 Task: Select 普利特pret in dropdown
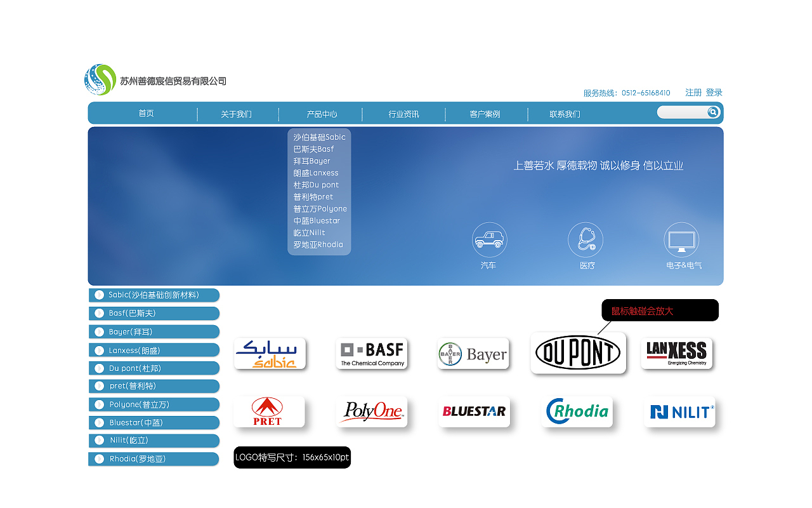[313, 197]
